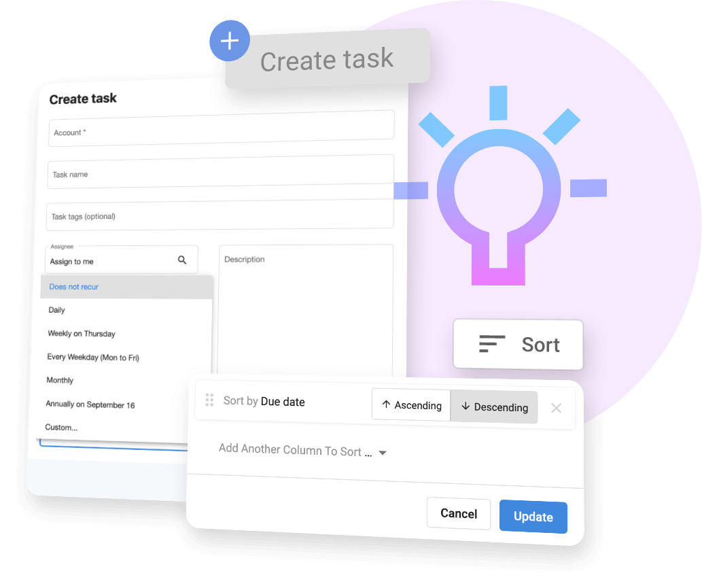Set sort order to Ascending
The height and width of the screenshot is (588, 702).
[411, 405]
